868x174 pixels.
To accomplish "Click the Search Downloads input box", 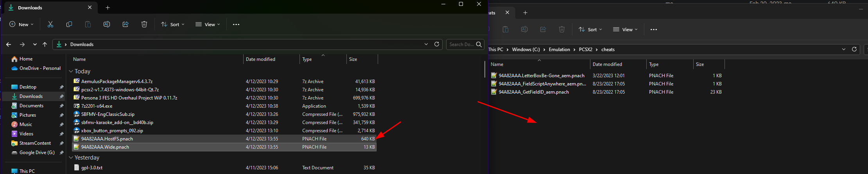I will tap(462, 44).
